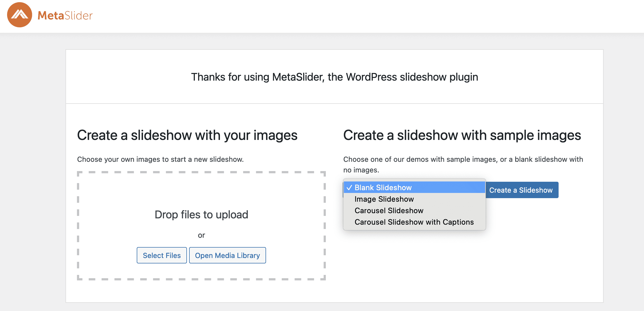Click 'Choose one of our demos' description
Screen dimensions: 644x311
click(x=463, y=159)
